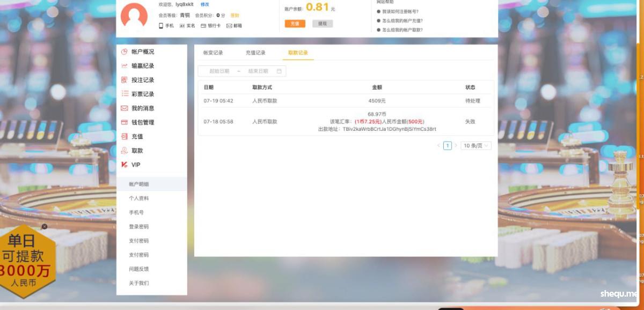The width and height of the screenshot is (644, 310).
Task: Open 我的消息 envelope icon
Action: pyautogui.click(x=125, y=108)
